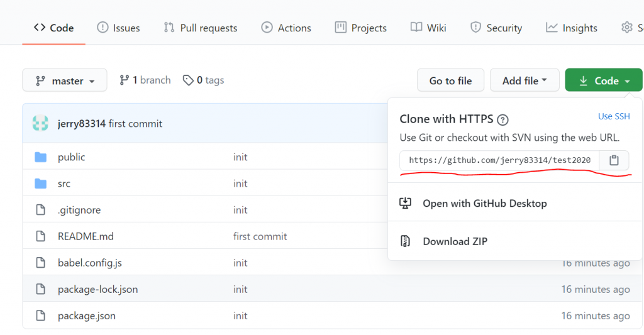This screenshot has height=335, width=644.
Task: Click the Download ZIP archive icon
Action: coord(406,241)
